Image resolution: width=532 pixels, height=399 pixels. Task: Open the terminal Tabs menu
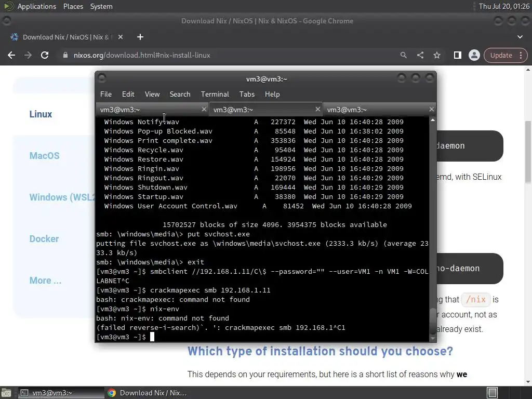pyautogui.click(x=247, y=95)
